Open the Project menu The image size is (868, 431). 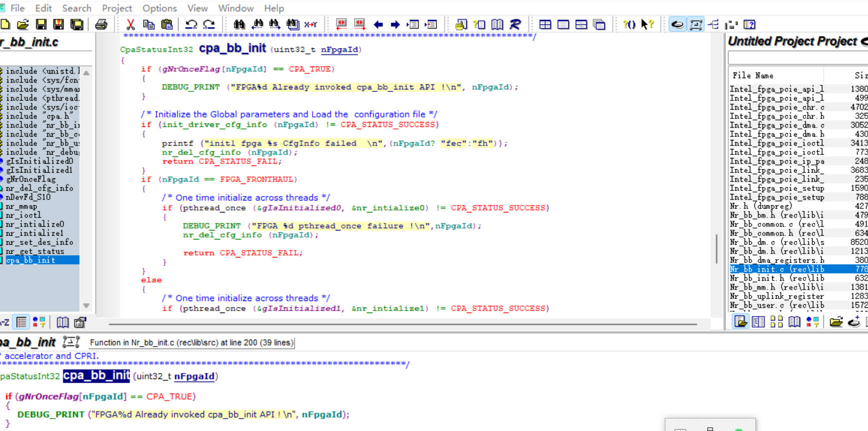[x=117, y=8]
